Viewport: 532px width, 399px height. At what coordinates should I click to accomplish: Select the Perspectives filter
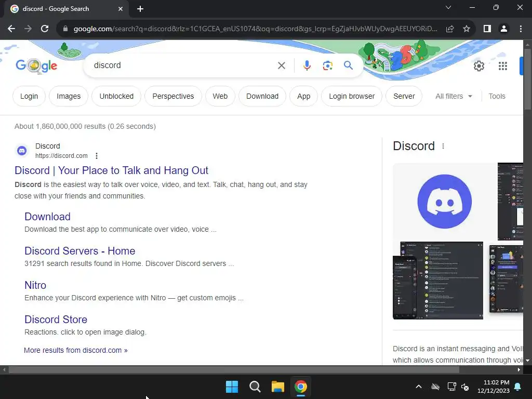coord(173,96)
